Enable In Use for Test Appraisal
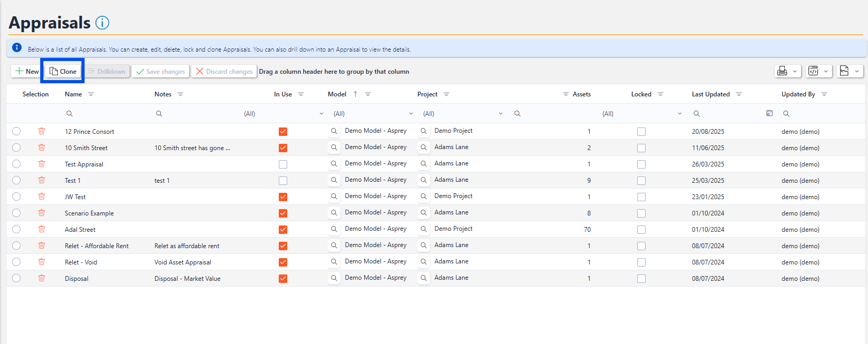This screenshot has width=868, height=344. pos(283,164)
